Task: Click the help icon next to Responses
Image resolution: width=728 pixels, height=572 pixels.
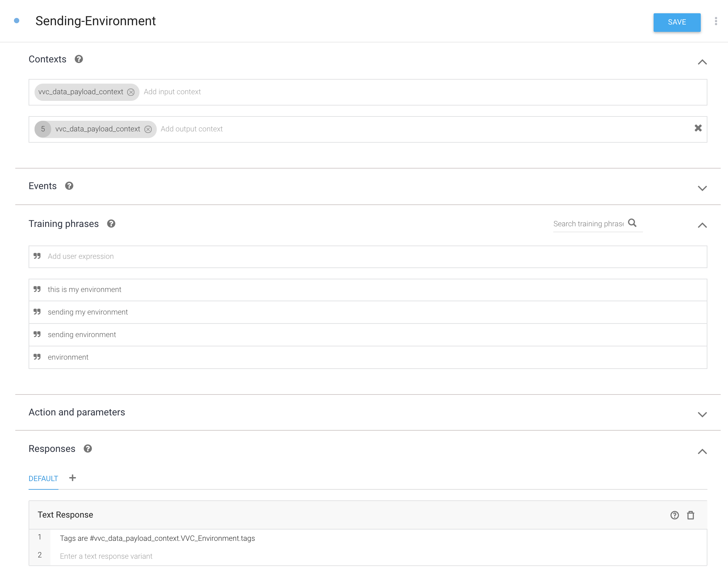Action: pyautogui.click(x=87, y=449)
